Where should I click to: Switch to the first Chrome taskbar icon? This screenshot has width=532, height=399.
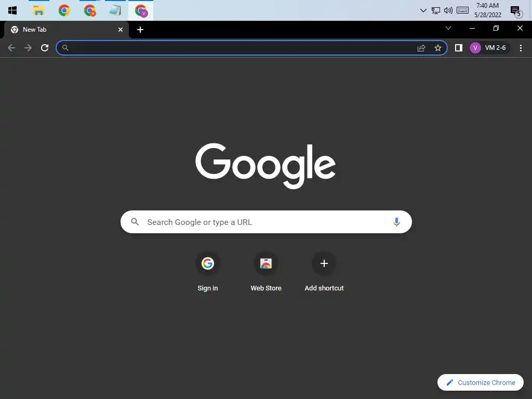64,10
